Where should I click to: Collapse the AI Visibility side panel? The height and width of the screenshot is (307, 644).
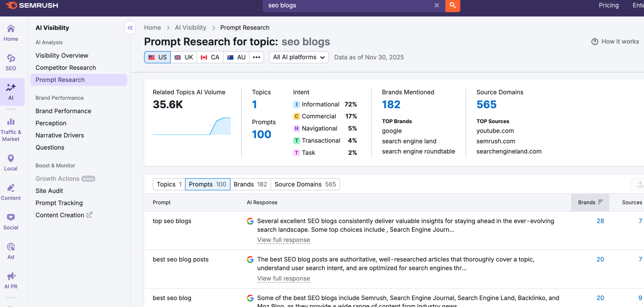130,28
